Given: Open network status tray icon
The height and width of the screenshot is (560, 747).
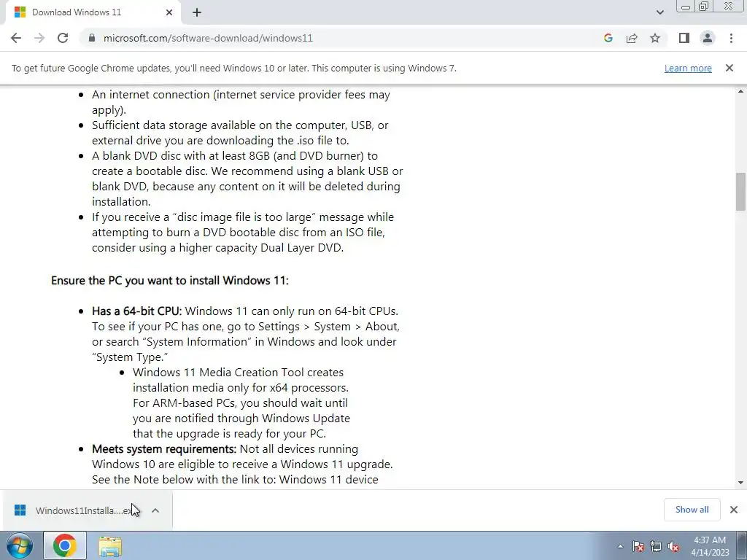Looking at the screenshot, I should pyautogui.click(x=656, y=547).
